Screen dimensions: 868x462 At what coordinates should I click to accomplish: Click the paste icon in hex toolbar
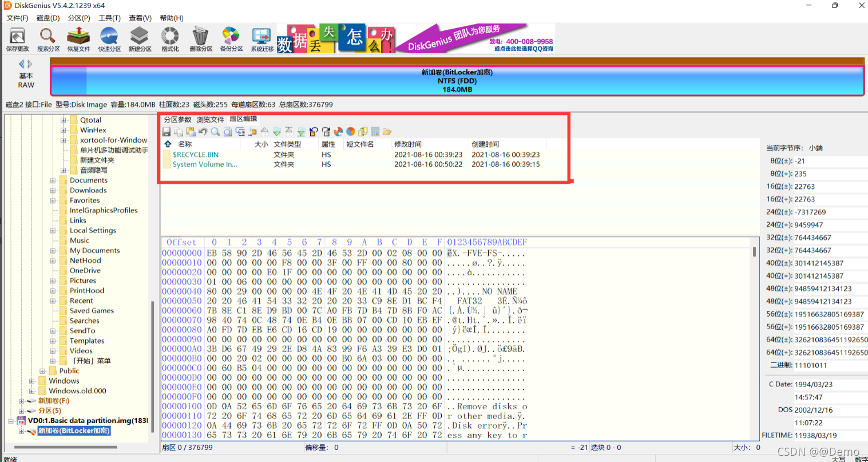(x=191, y=132)
